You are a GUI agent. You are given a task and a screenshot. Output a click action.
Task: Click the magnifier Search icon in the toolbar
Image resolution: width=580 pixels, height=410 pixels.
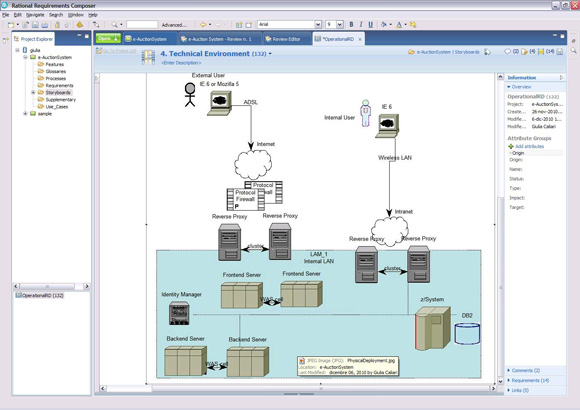tap(114, 25)
